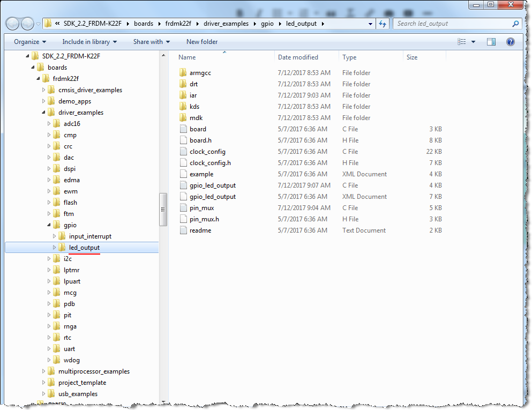Viewport: 532px width, 410px height.
Task: Select the kds folder icon
Action: [183, 106]
